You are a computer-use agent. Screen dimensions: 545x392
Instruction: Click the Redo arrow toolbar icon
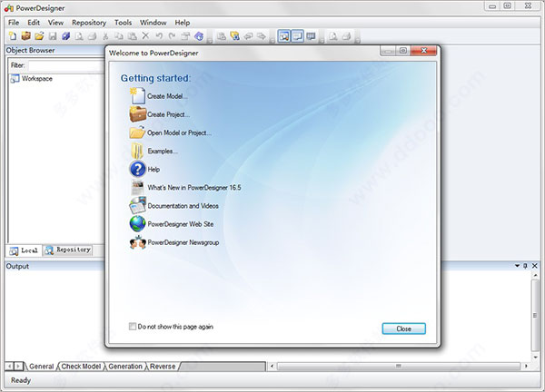pos(172,35)
